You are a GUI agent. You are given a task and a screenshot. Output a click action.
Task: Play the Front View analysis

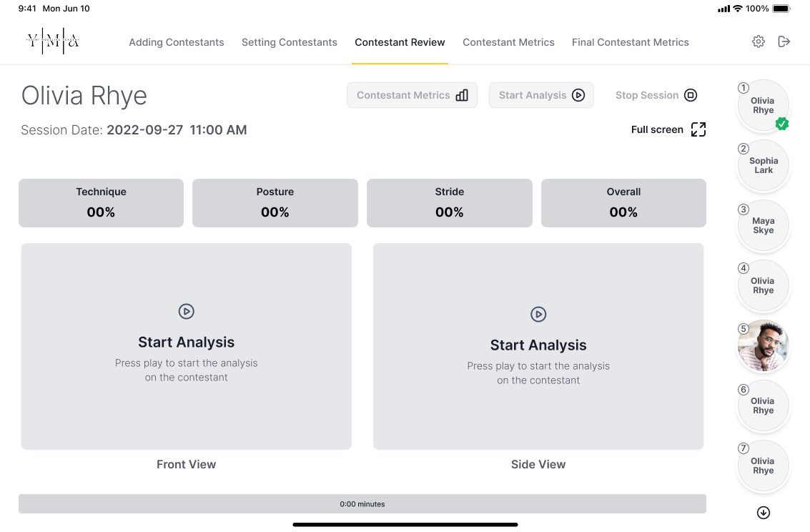point(186,312)
